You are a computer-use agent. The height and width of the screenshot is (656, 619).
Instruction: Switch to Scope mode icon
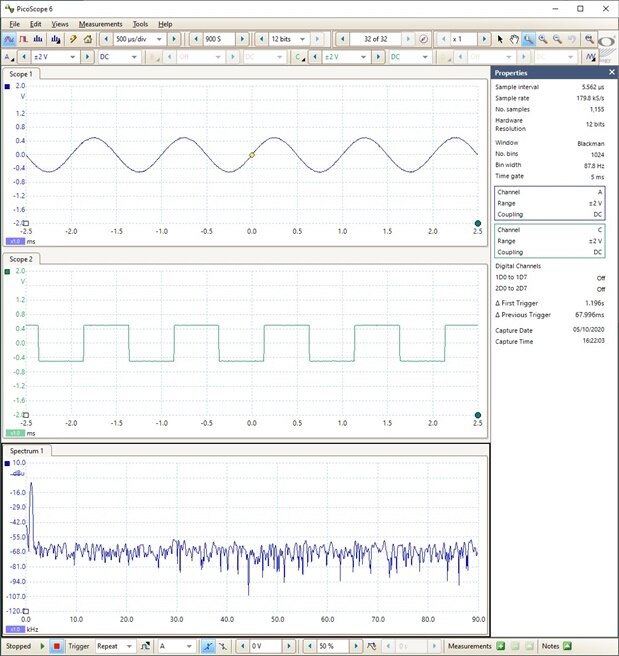tap(9, 39)
